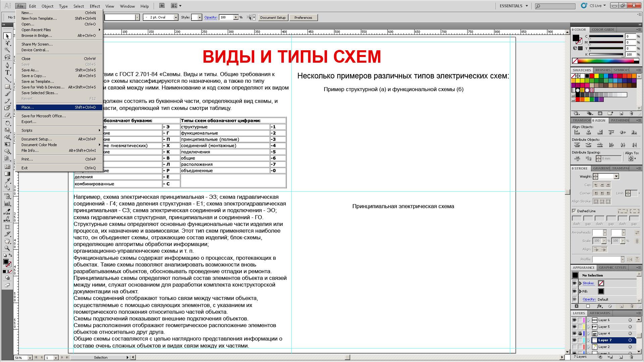Open the ESSENTIALS workspace switcher
This screenshot has height=362, width=644.
514,6
